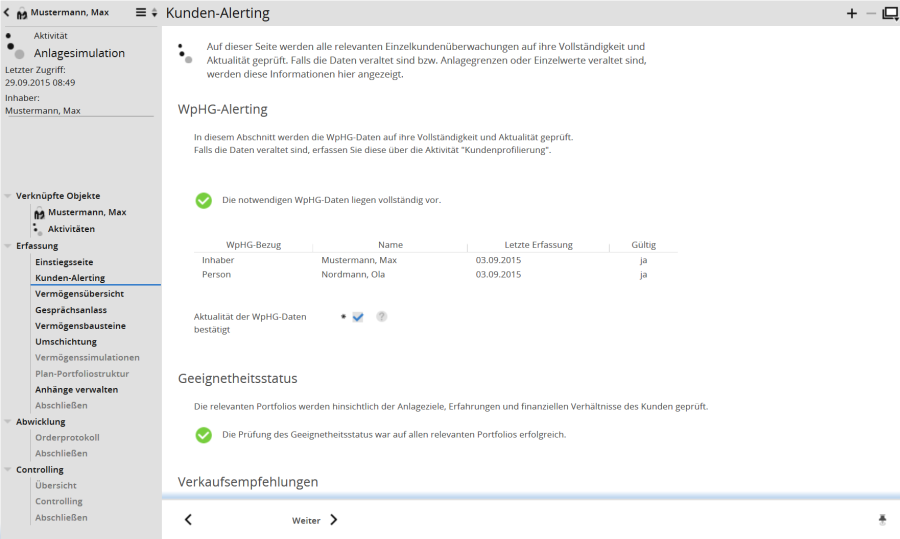Open the window layout icon at top right
This screenshot has width=900, height=539.
(889, 13)
